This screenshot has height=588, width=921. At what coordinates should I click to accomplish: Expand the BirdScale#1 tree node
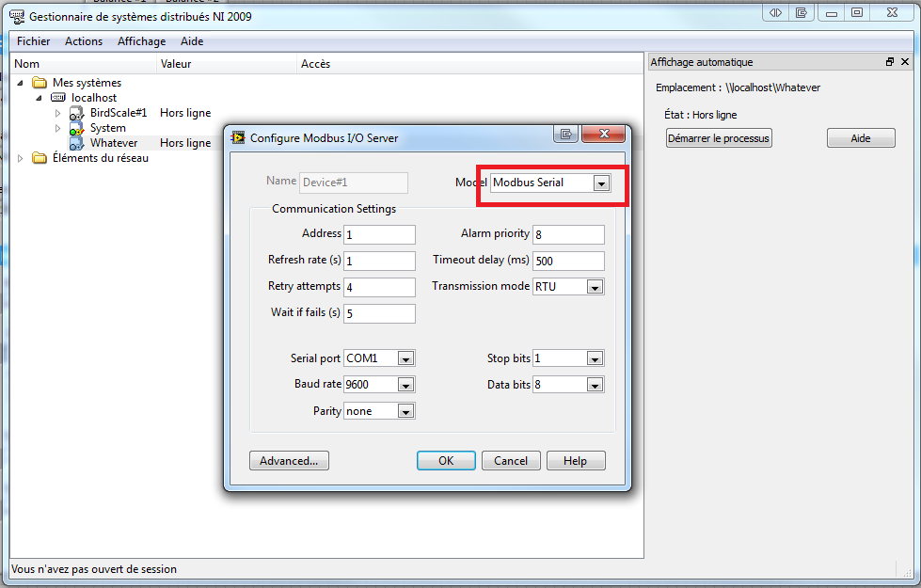pyautogui.click(x=57, y=113)
